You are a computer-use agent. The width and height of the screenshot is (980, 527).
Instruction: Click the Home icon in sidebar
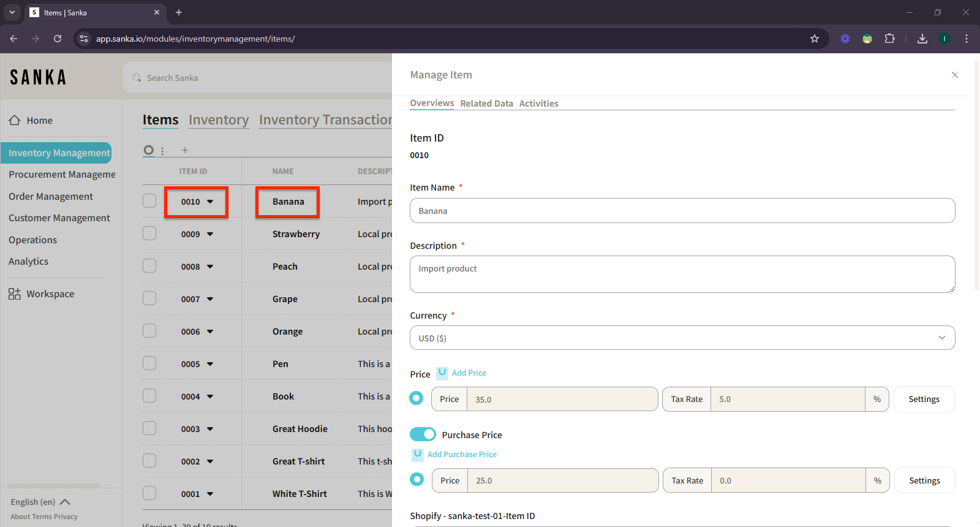(x=15, y=120)
